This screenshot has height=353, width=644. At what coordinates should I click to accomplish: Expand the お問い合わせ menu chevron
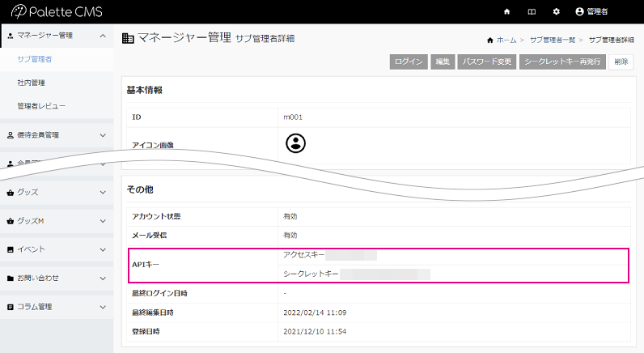coord(103,279)
